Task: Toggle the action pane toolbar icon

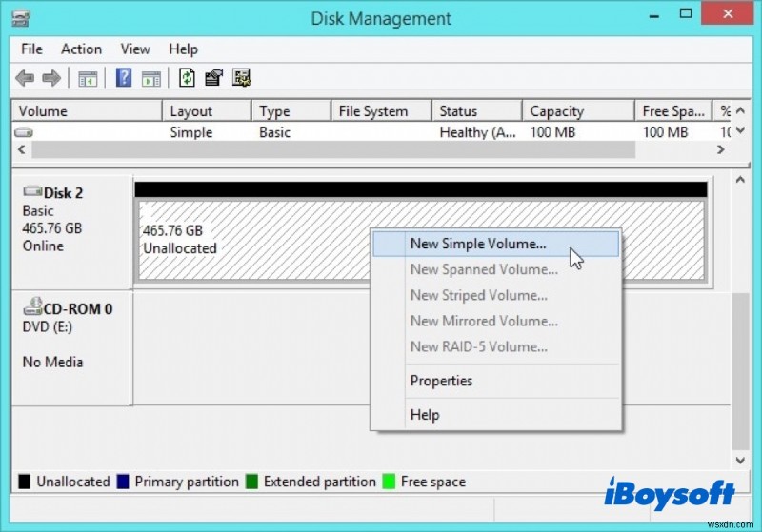Action: click(x=151, y=78)
